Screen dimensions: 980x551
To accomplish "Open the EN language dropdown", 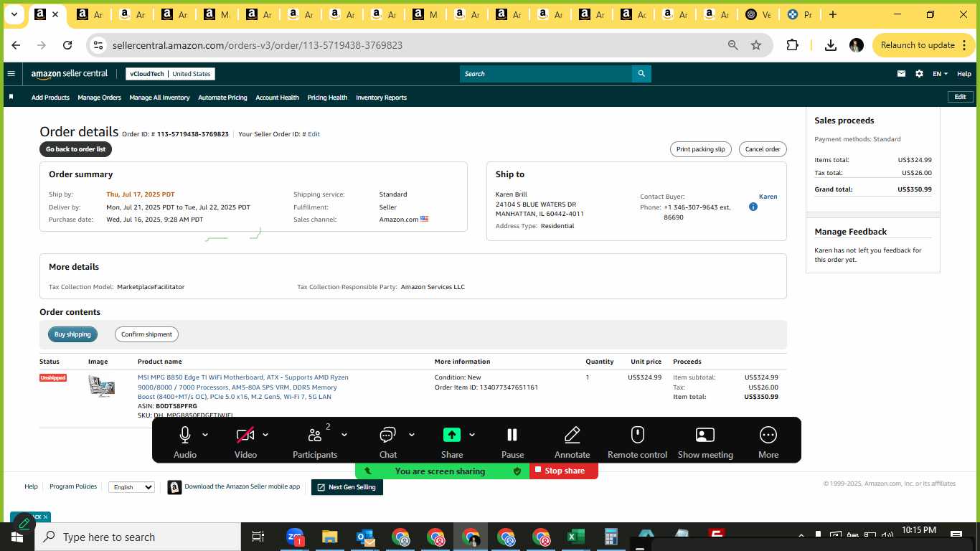I will click(x=940, y=74).
